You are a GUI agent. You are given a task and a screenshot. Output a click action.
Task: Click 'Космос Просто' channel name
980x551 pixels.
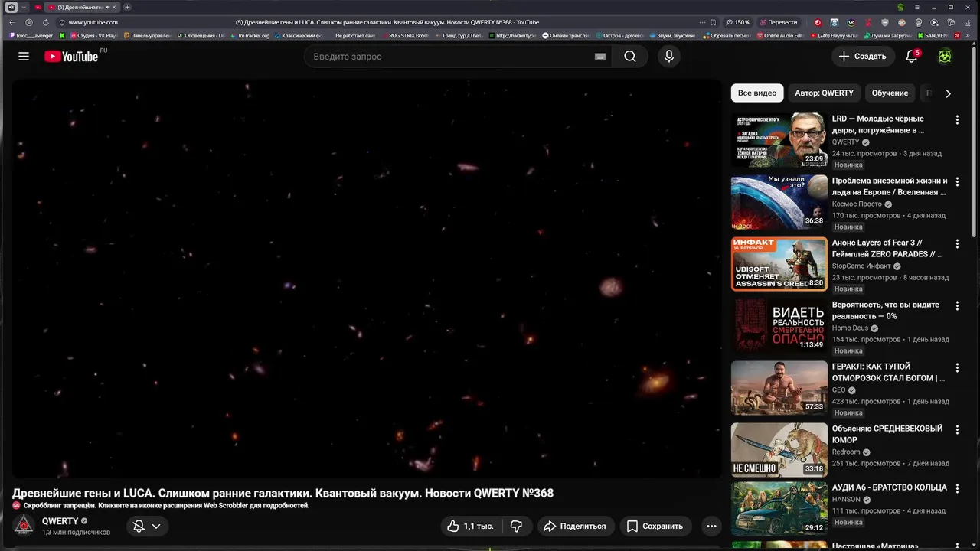pos(857,204)
